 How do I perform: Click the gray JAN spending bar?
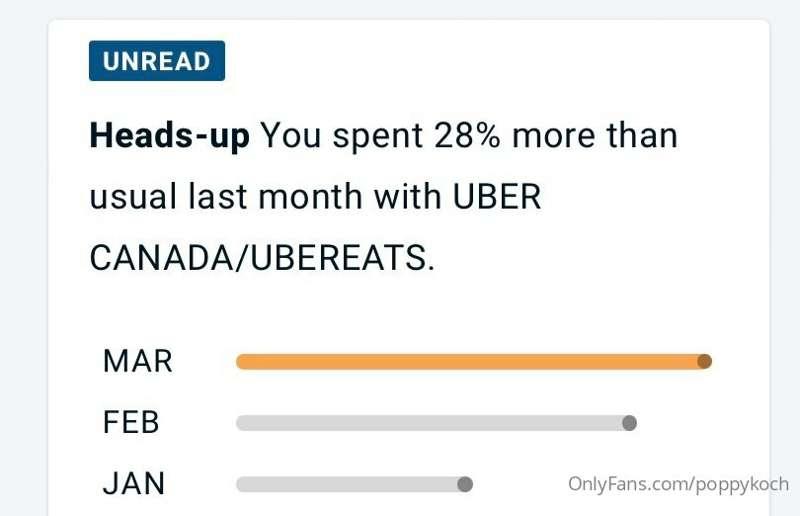pos(355,484)
